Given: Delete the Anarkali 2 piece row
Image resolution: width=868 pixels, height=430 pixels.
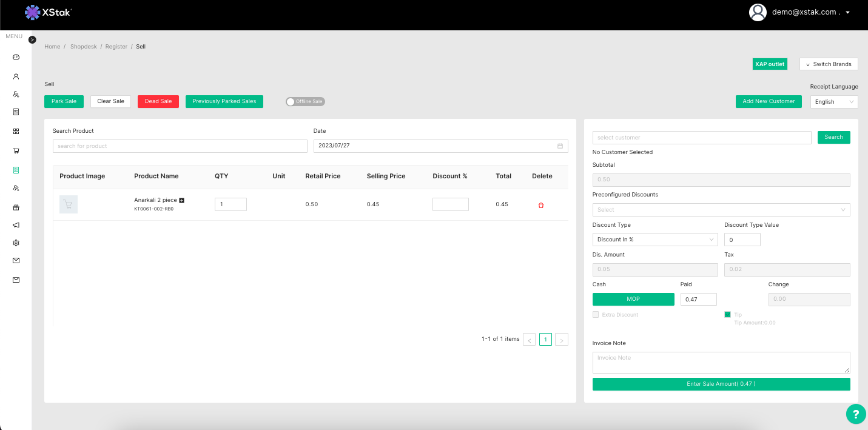Looking at the screenshot, I should coord(541,205).
